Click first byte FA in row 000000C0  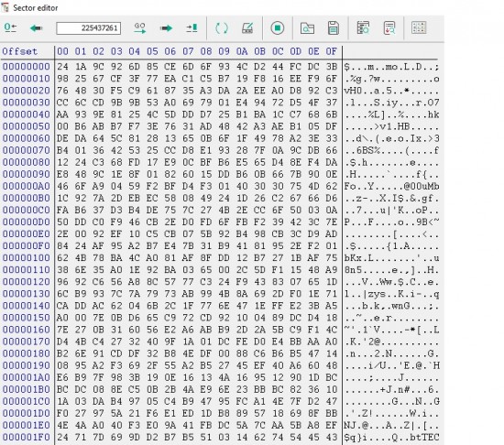pyautogui.click(x=62, y=210)
